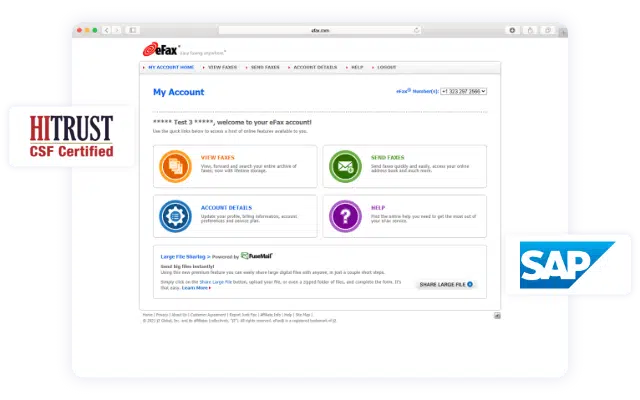Add a new tab with the plus button

click(x=563, y=32)
